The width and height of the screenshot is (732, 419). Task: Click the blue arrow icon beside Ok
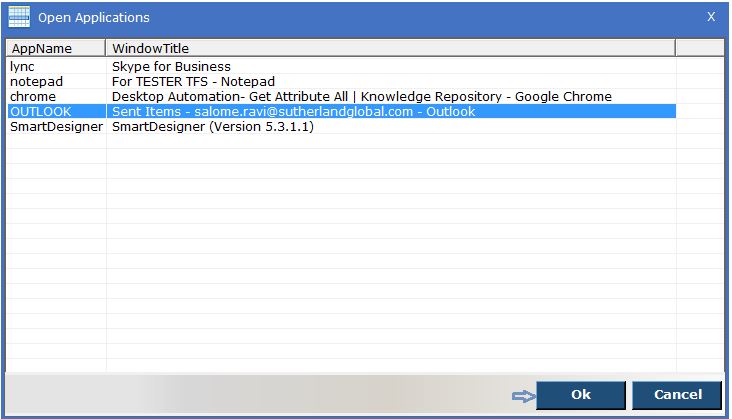523,396
